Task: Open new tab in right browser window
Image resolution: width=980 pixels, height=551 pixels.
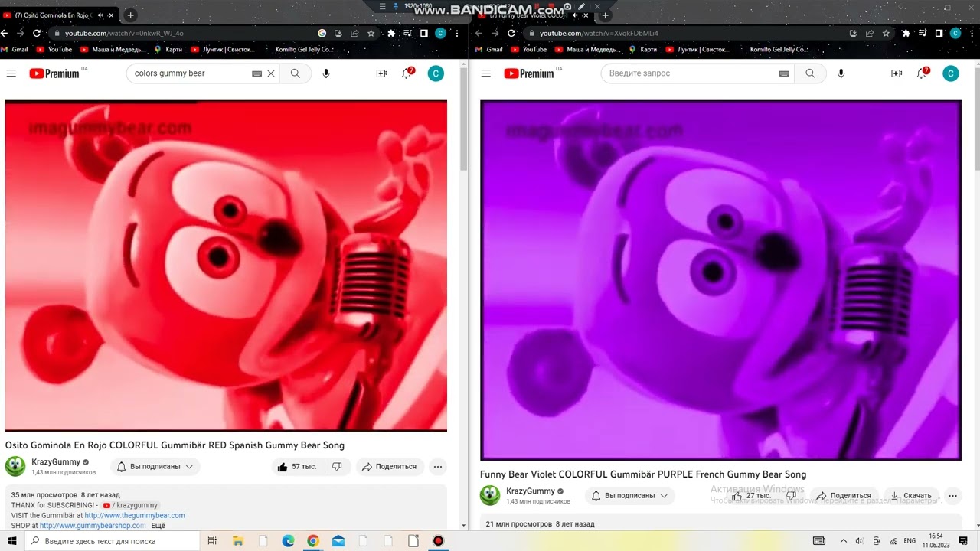Action: point(605,15)
